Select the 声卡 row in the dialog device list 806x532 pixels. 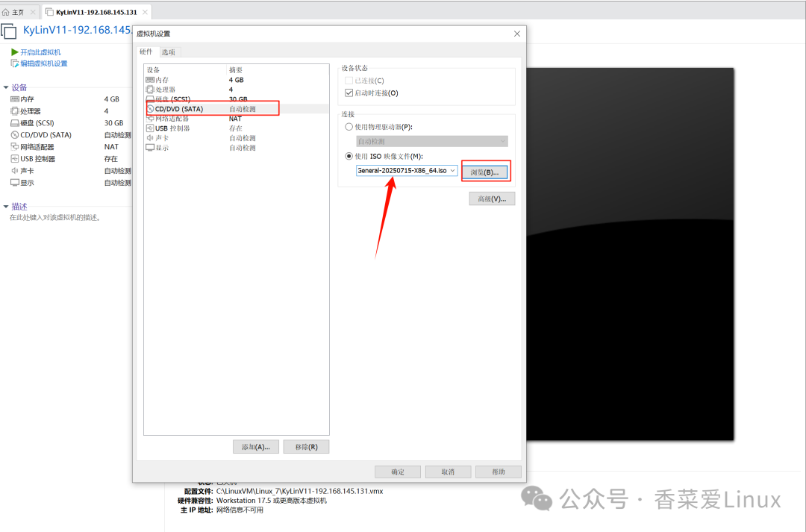(x=237, y=138)
